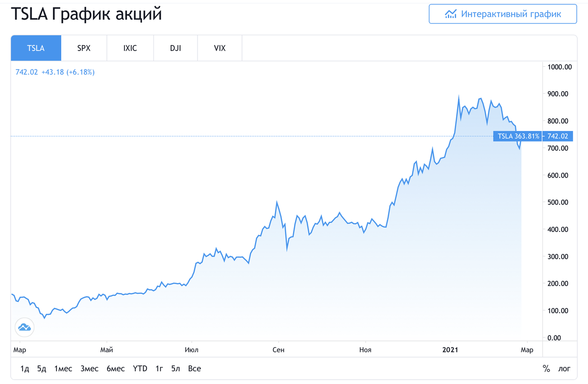Select the 1-month range (1мес)
Viewport: 588px width, 384px height.
coord(63,368)
